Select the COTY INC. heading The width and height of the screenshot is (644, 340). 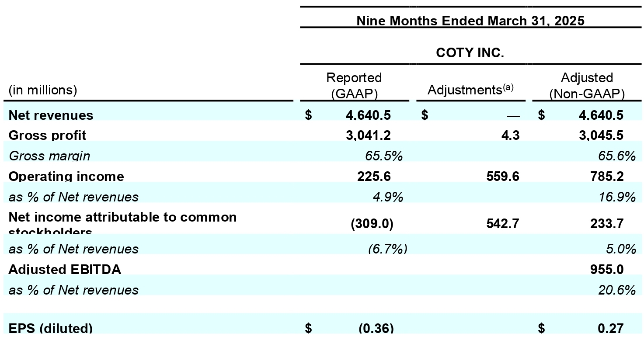coord(470,53)
